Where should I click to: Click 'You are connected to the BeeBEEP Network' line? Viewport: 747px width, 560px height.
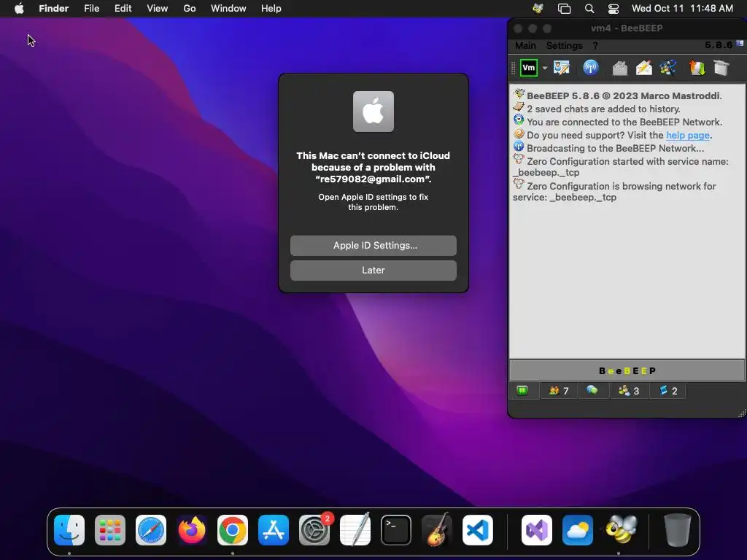tap(624, 122)
